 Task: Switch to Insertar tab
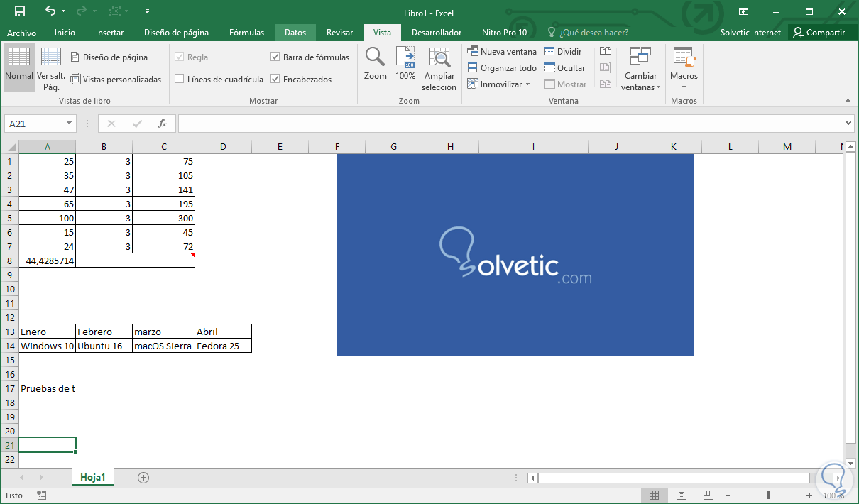pos(109,33)
